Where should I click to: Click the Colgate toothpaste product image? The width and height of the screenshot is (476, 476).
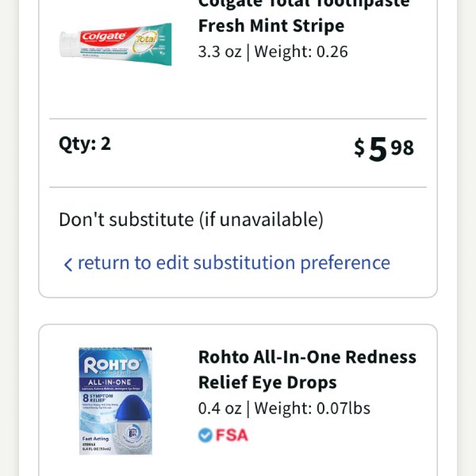116,44
